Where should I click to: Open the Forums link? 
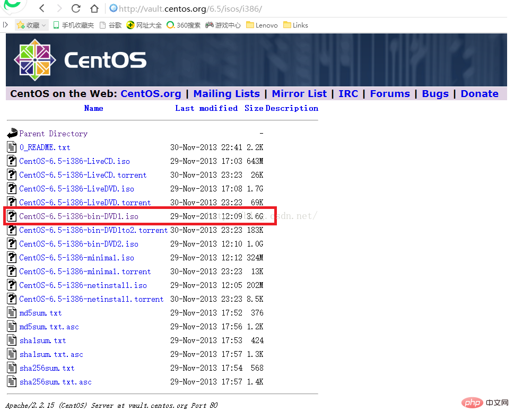tap(390, 94)
